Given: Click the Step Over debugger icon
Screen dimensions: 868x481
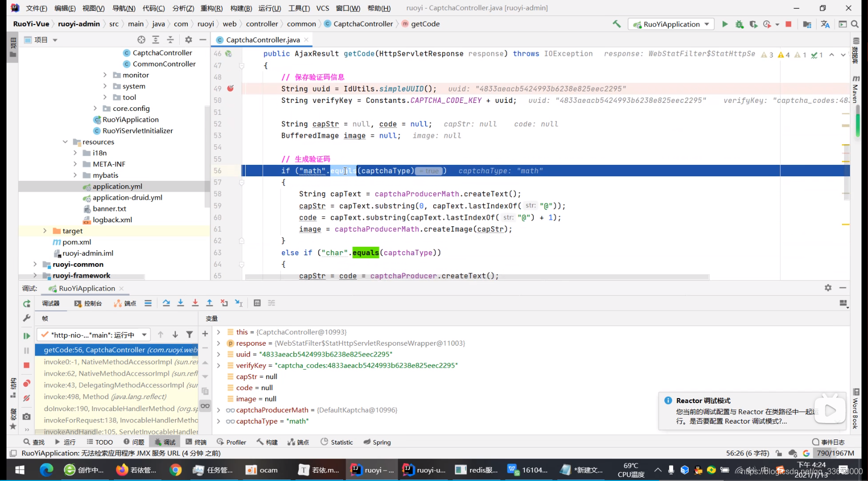Looking at the screenshot, I should (x=166, y=303).
